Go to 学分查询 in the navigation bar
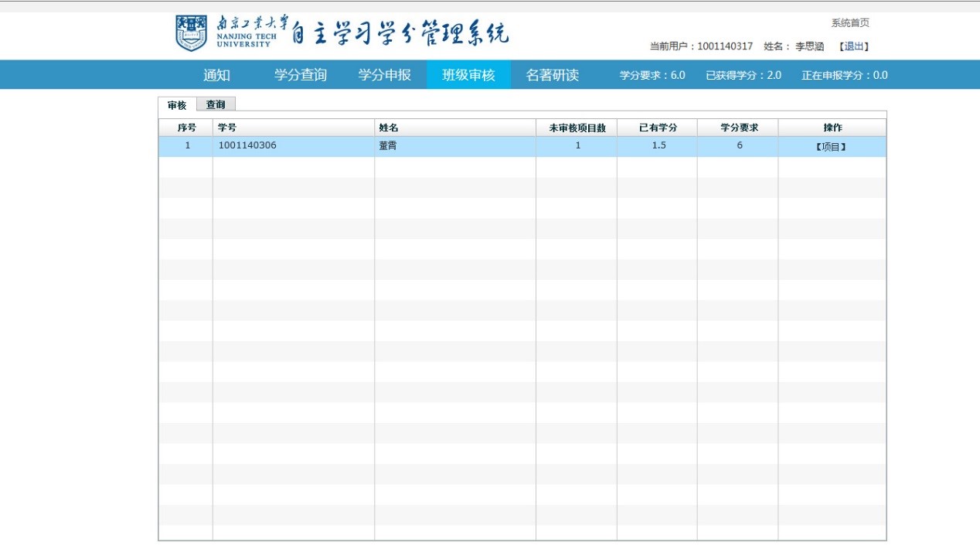Viewport: 980px width, 556px height. pyautogui.click(x=300, y=75)
